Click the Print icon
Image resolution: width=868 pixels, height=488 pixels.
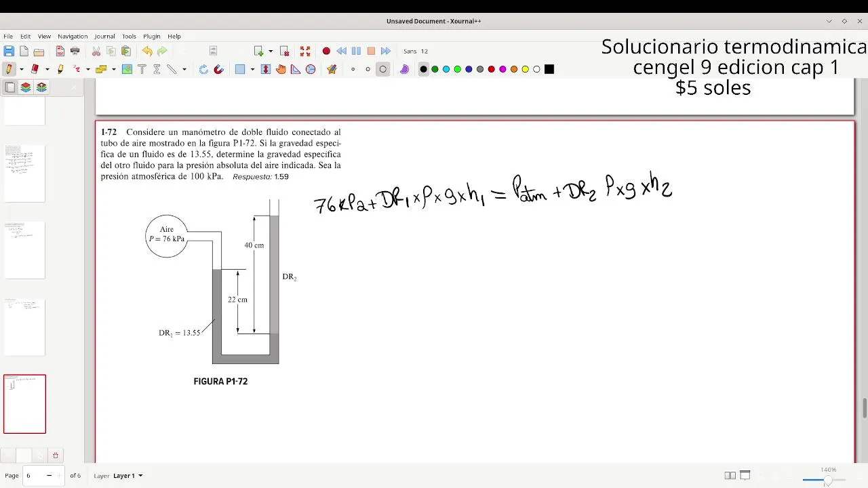click(75, 51)
